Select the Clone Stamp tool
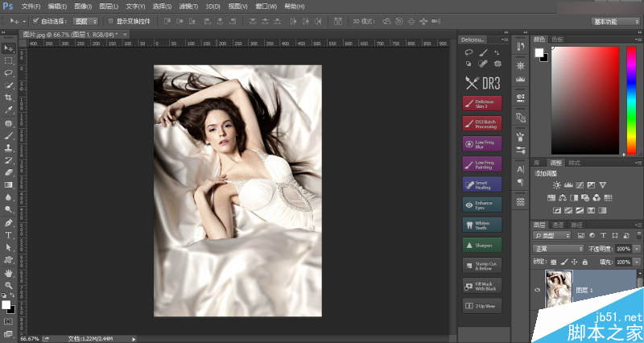The image size is (644, 343). (8, 148)
